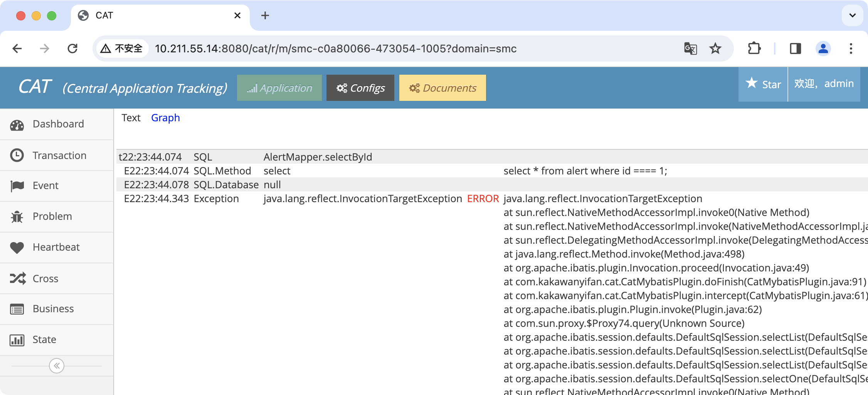This screenshot has height=395, width=868.
Task: Click the Business list icon
Action: click(17, 309)
